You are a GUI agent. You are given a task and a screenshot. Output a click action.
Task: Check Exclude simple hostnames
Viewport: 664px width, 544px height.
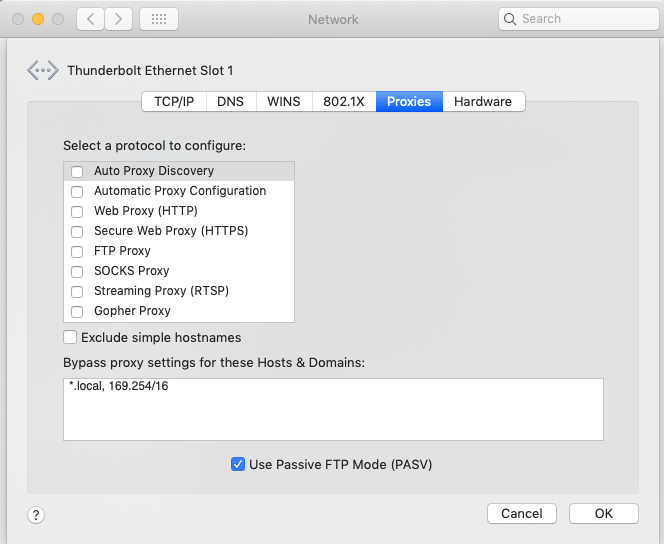pyautogui.click(x=70, y=337)
